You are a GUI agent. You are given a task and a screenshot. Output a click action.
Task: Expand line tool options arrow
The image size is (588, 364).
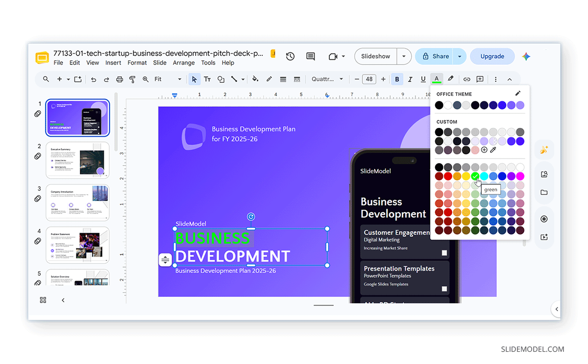(242, 79)
